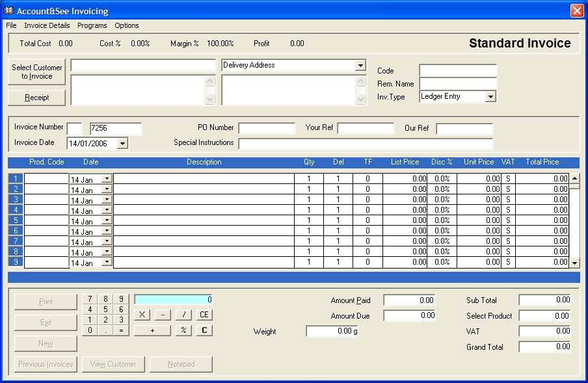Open the Programs menu
This screenshot has width=588, height=383.
[92, 25]
